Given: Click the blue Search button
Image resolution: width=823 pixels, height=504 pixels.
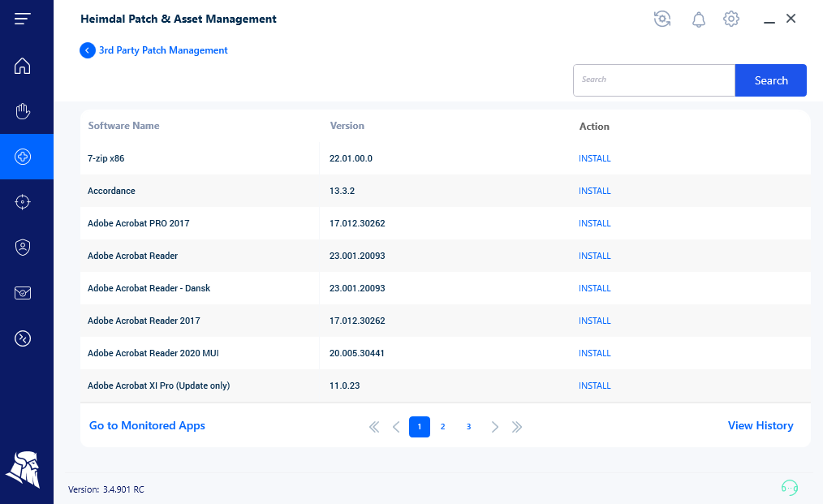Looking at the screenshot, I should pos(770,80).
